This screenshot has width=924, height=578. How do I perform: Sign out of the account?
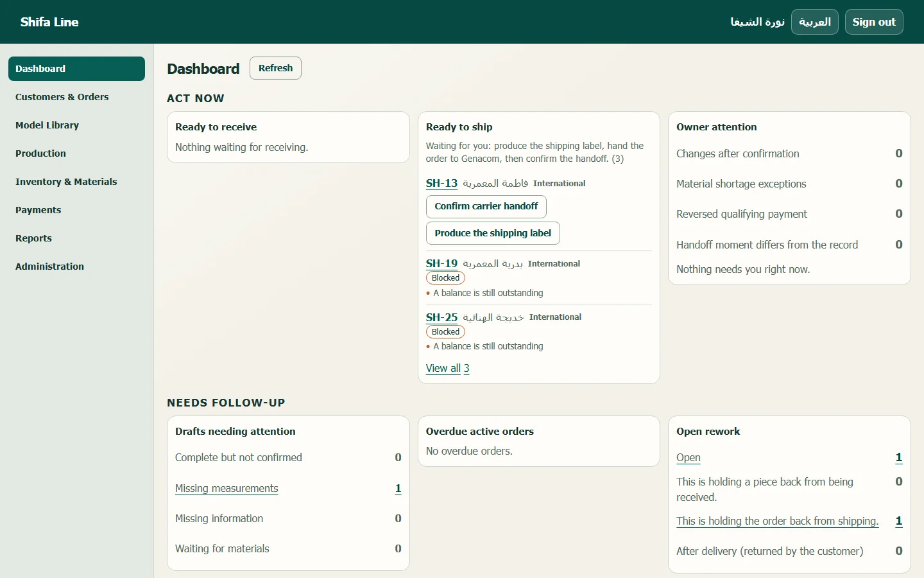pyautogui.click(x=874, y=22)
